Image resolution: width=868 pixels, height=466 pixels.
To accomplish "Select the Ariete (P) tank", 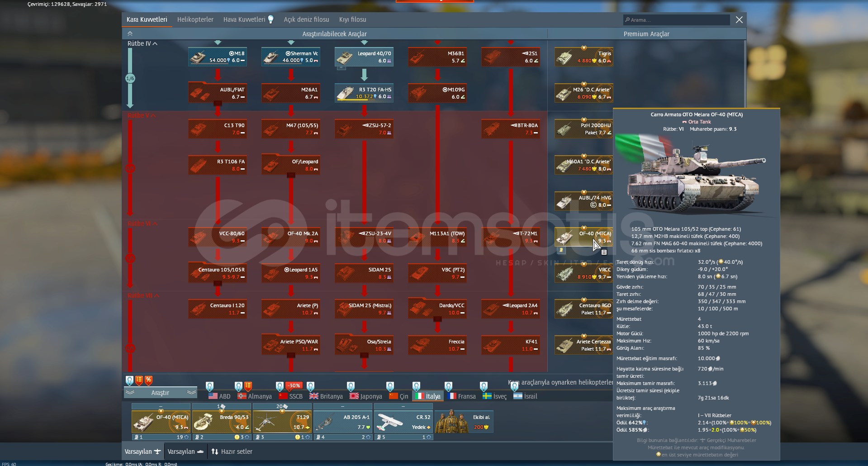I will 291,309.
